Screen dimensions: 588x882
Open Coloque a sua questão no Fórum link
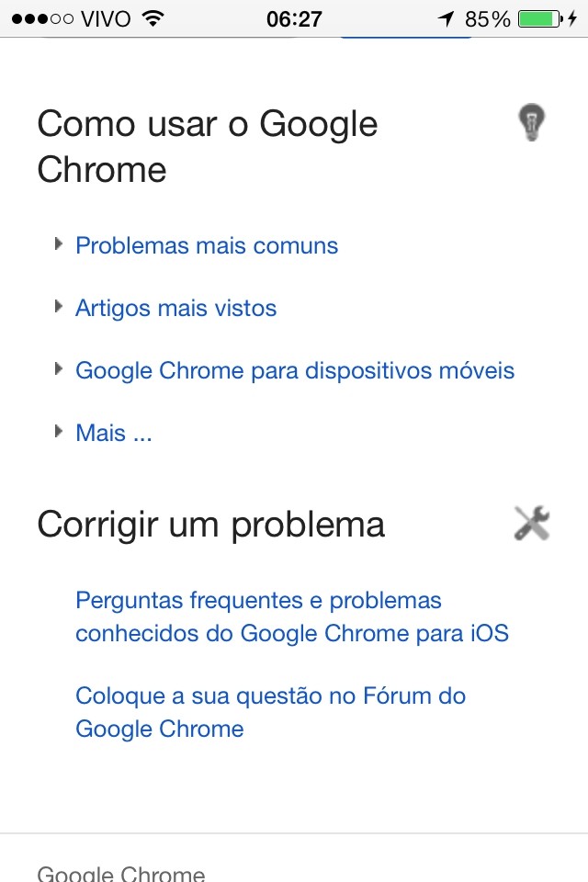270,712
